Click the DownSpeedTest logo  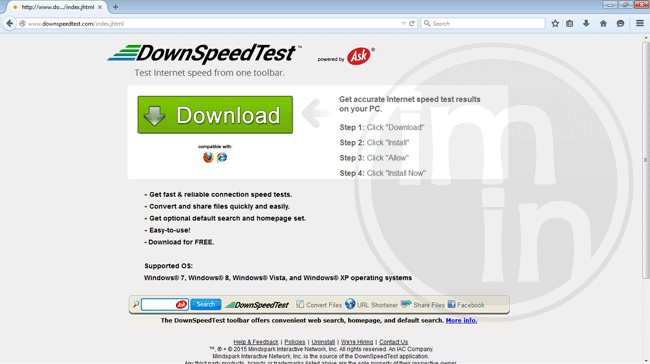[x=204, y=54]
